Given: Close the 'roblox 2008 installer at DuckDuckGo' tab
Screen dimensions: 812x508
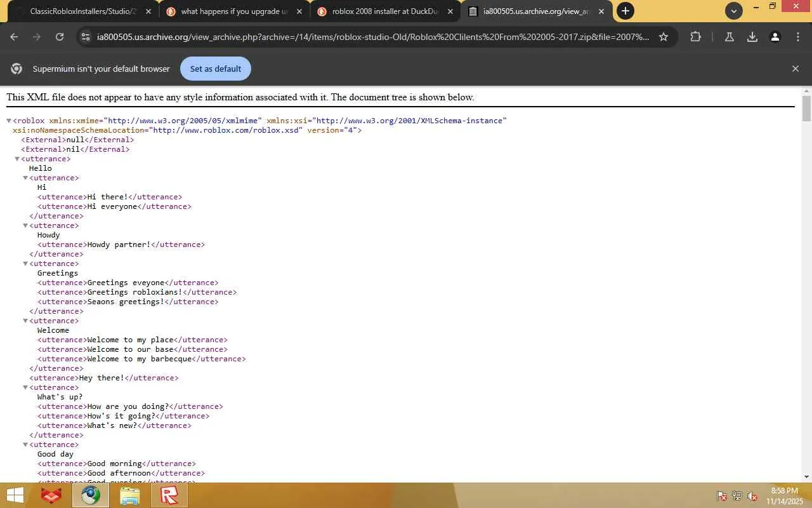Looking at the screenshot, I should (450, 11).
